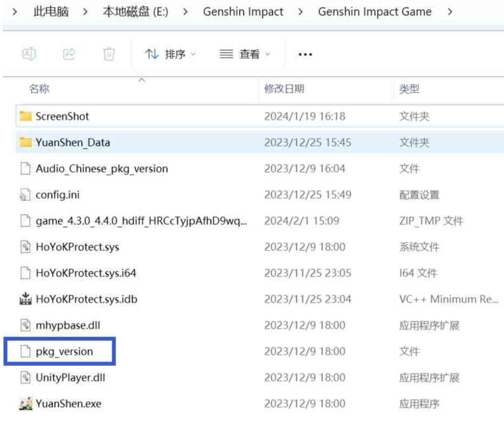Screen dimensions: 504x421
Task: Click date 2023/12/9 16:04 of Audio_Chinese_pkg_version
Action: coord(305,168)
